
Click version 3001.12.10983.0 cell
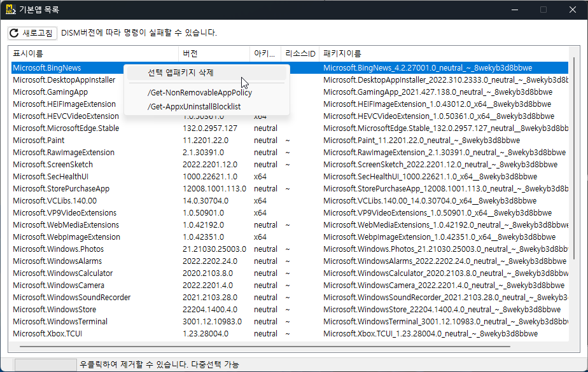[x=213, y=321]
